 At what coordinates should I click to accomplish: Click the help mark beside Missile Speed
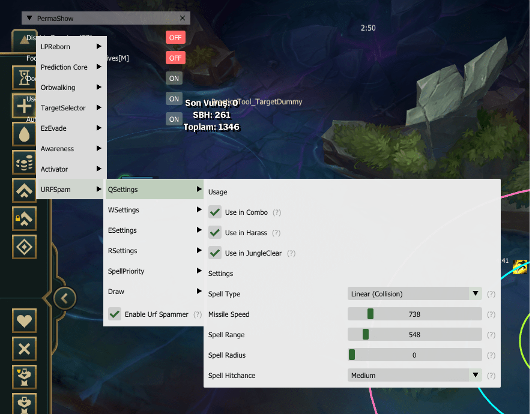[491, 314]
